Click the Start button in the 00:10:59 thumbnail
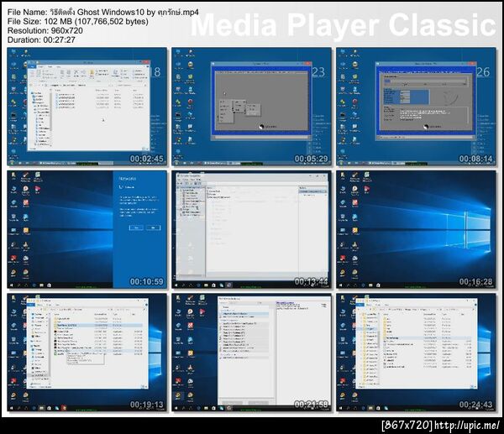Viewport: 504px width, 434px height. (12, 285)
